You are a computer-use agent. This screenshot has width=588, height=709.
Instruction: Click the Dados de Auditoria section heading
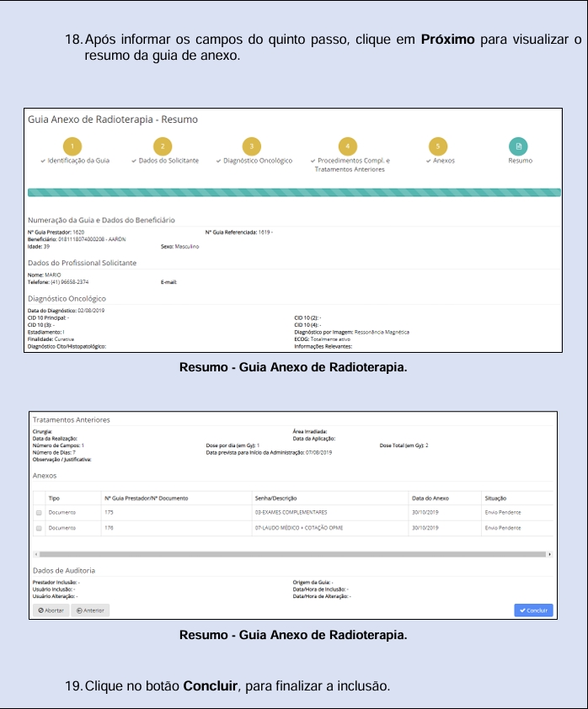pos(64,571)
